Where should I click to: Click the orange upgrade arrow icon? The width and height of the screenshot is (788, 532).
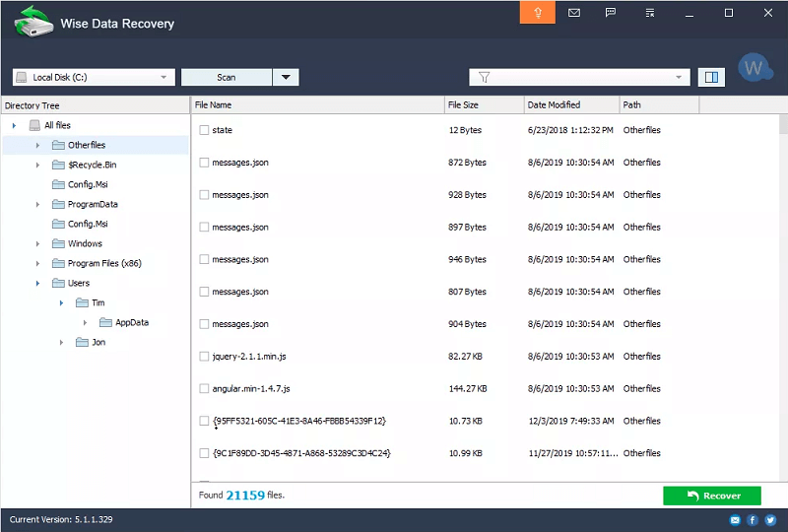[x=538, y=13]
